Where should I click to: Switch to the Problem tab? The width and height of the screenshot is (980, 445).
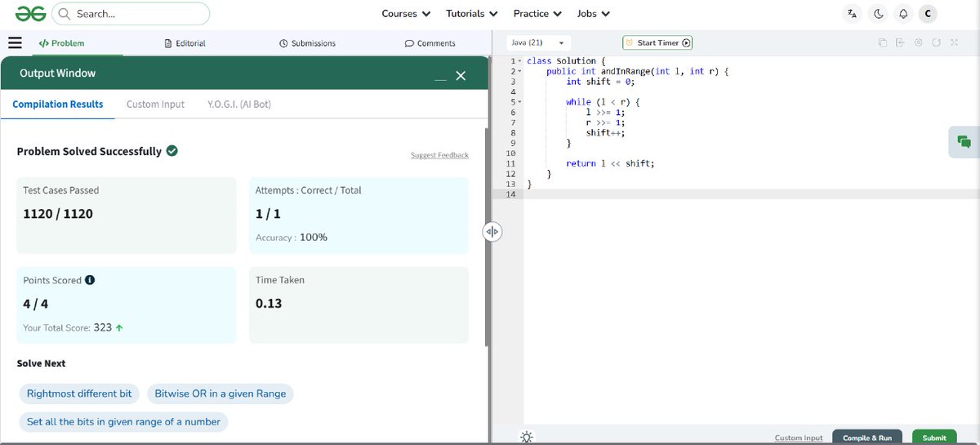pos(61,43)
